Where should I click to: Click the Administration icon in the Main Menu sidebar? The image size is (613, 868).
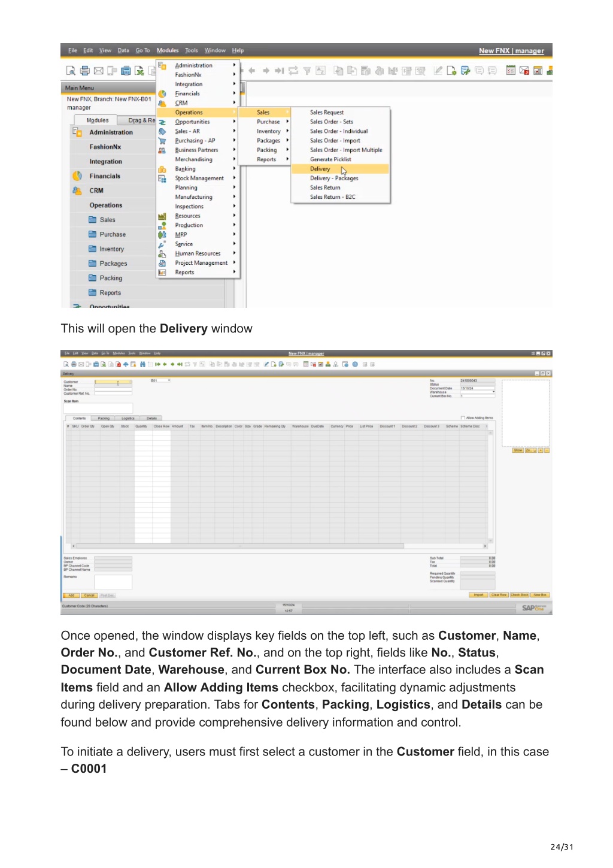click(x=77, y=132)
